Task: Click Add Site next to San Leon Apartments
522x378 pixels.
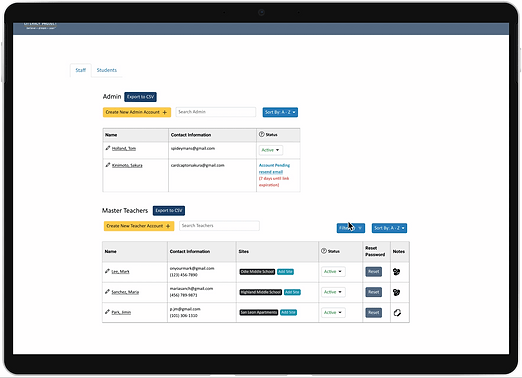Action: (x=288, y=312)
